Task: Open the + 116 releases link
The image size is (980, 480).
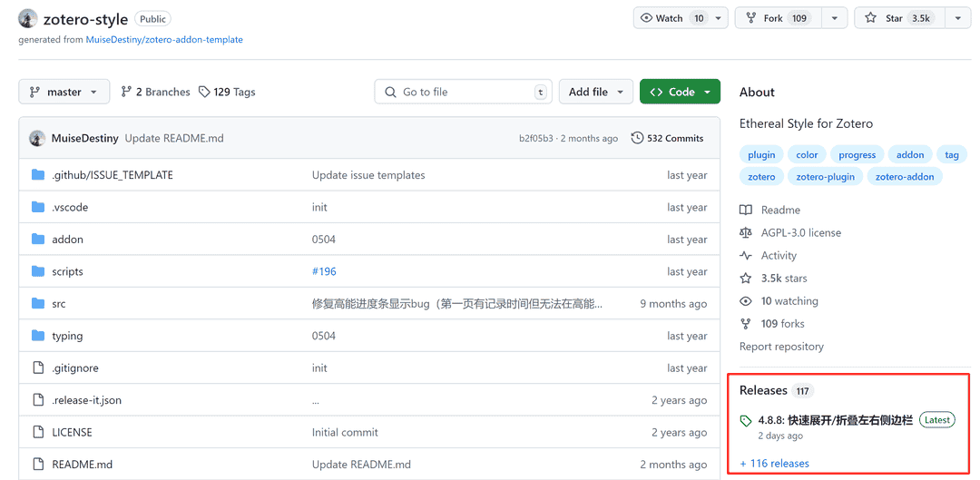Action: (774, 463)
